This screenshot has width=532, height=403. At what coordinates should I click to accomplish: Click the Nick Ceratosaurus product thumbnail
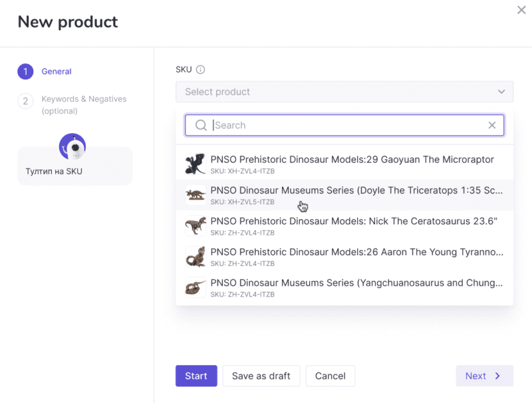click(195, 226)
